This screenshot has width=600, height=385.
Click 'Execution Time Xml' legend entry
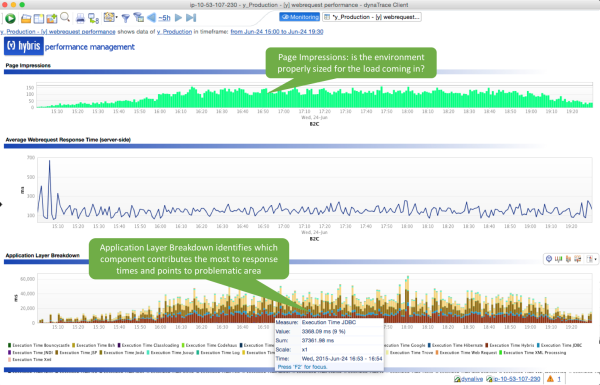tap(29, 359)
